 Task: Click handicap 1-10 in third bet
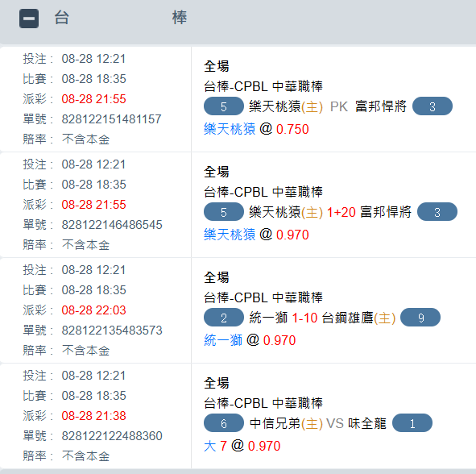304,318
